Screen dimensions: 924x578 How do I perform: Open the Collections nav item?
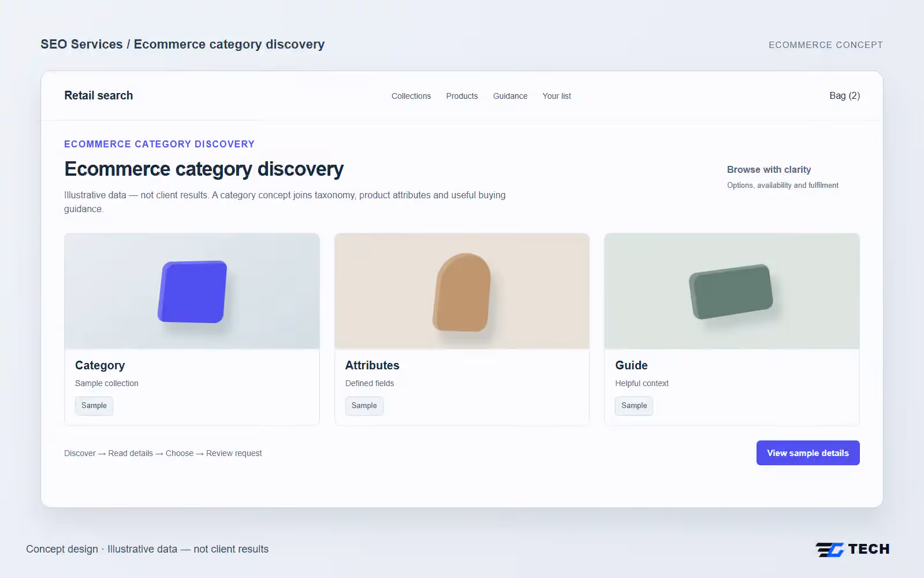[411, 96]
